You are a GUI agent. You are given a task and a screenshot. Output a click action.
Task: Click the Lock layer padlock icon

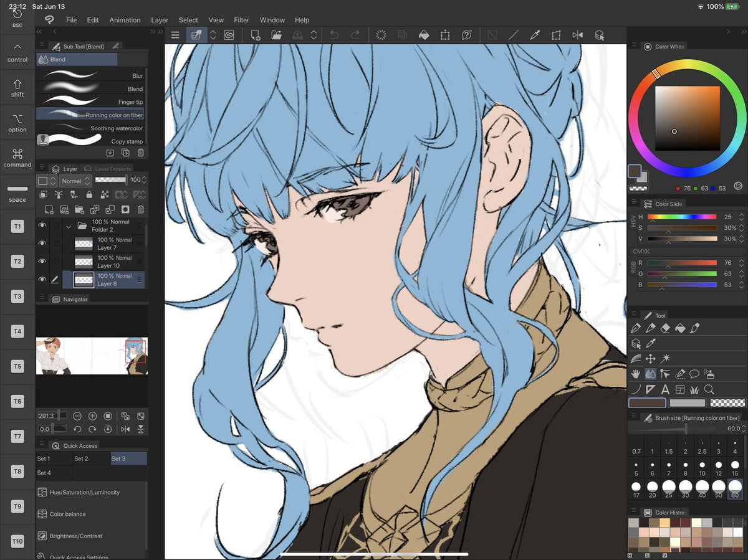(90, 195)
